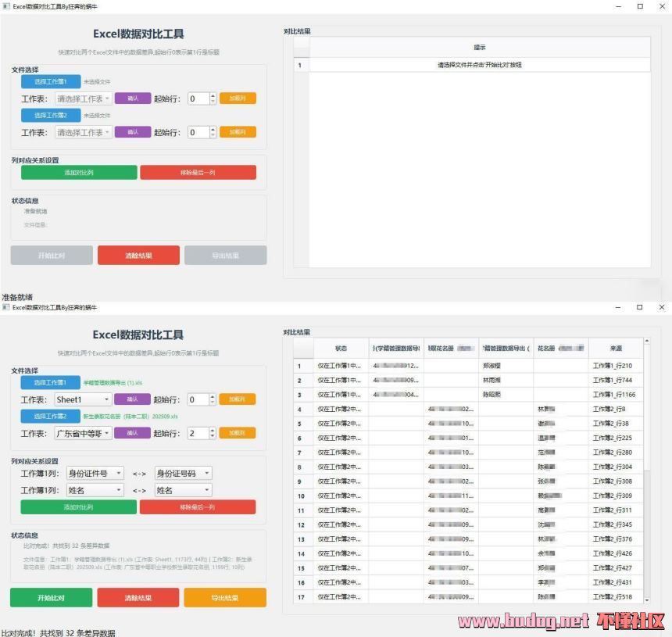This screenshot has width=672, height=637.
Task: Open 请选择工作表 dropdown under 选择工作簿2, top window
Action: [x=83, y=132]
